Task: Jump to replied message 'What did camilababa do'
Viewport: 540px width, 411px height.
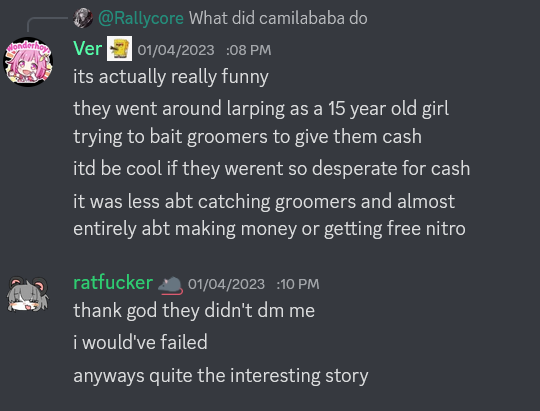Action: (278, 18)
